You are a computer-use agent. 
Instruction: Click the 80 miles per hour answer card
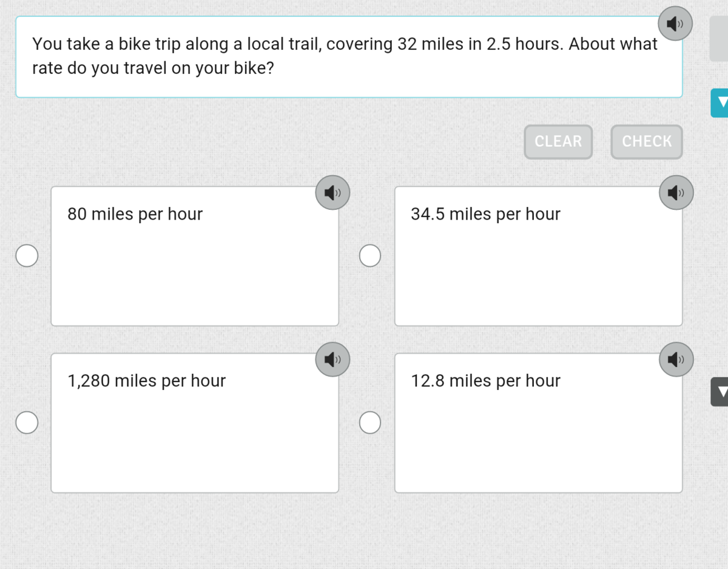click(x=195, y=267)
